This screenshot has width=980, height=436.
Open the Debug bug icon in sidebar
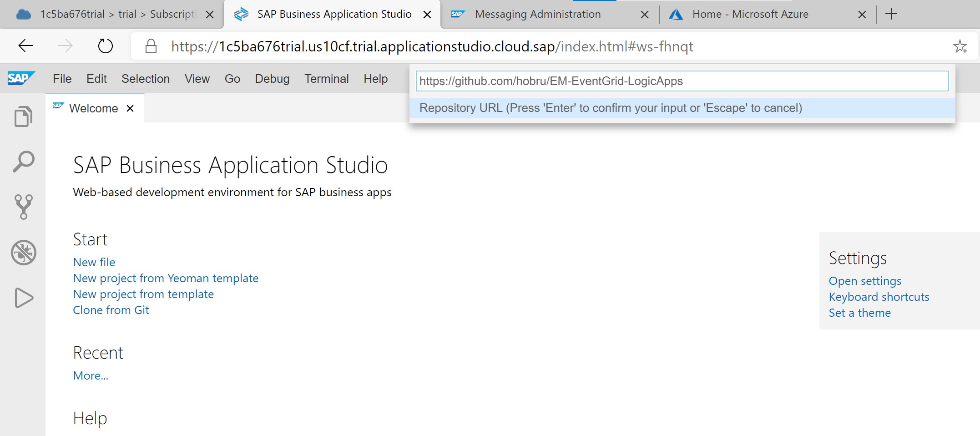coord(24,253)
